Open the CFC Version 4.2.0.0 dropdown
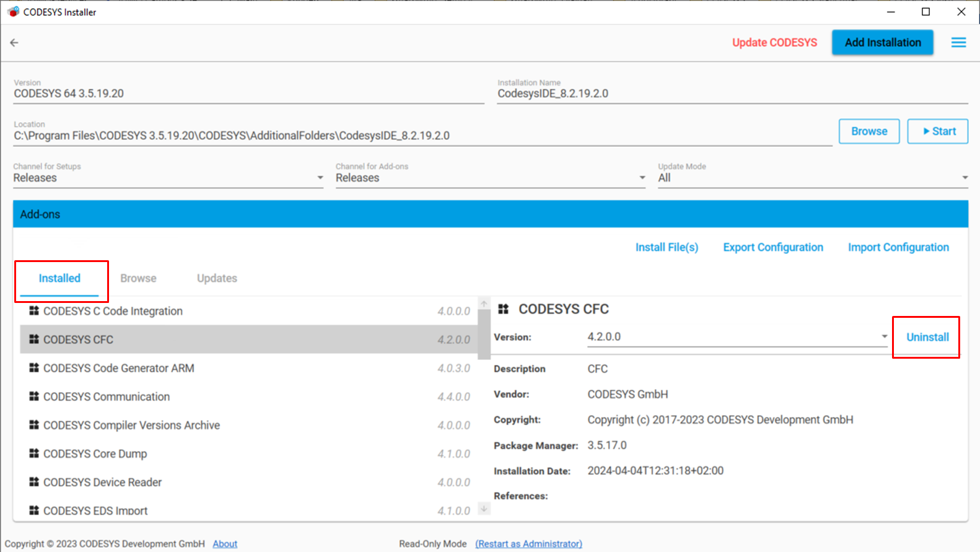Screen dimensions: 980x552 (884, 337)
